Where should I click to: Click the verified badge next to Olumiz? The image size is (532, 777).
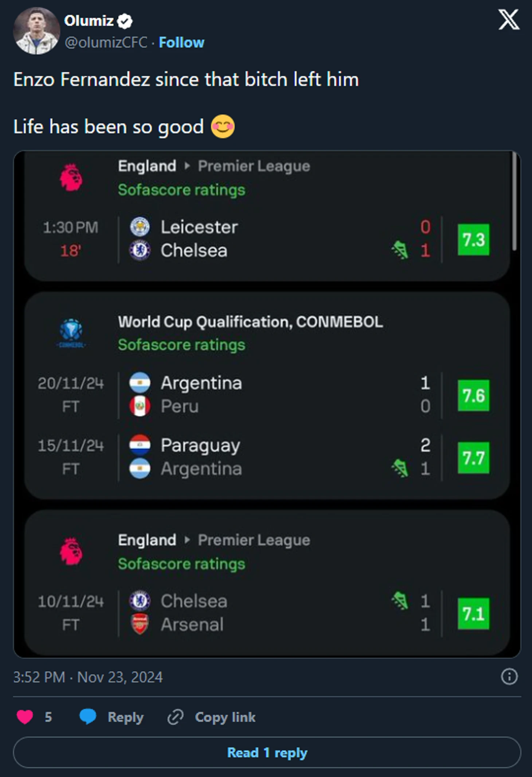tap(125, 21)
